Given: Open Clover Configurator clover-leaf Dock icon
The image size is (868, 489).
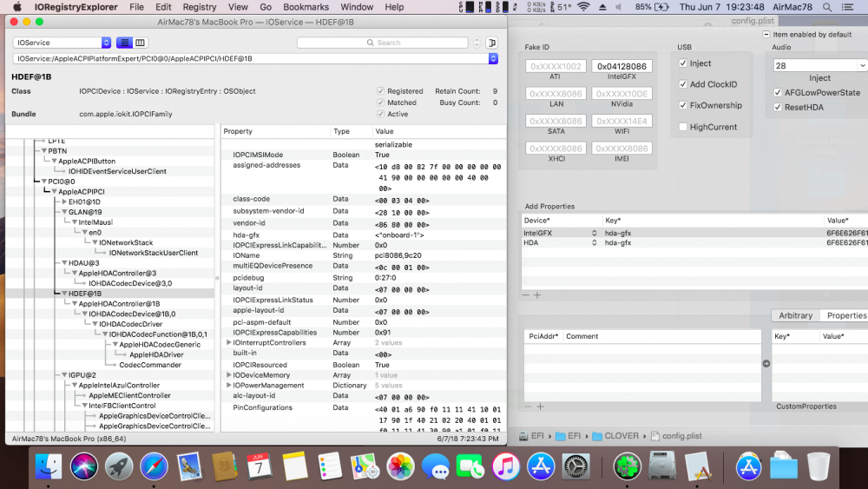Looking at the screenshot, I should point(627,466).
